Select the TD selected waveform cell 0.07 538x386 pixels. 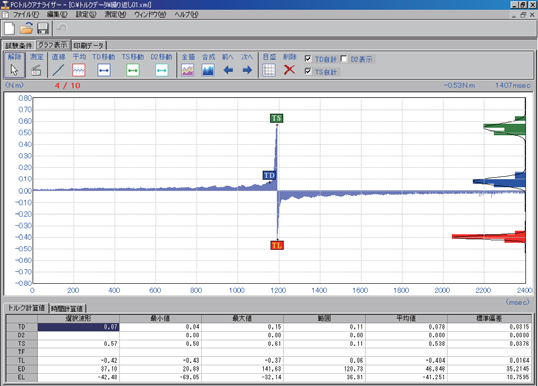point(79,327)
